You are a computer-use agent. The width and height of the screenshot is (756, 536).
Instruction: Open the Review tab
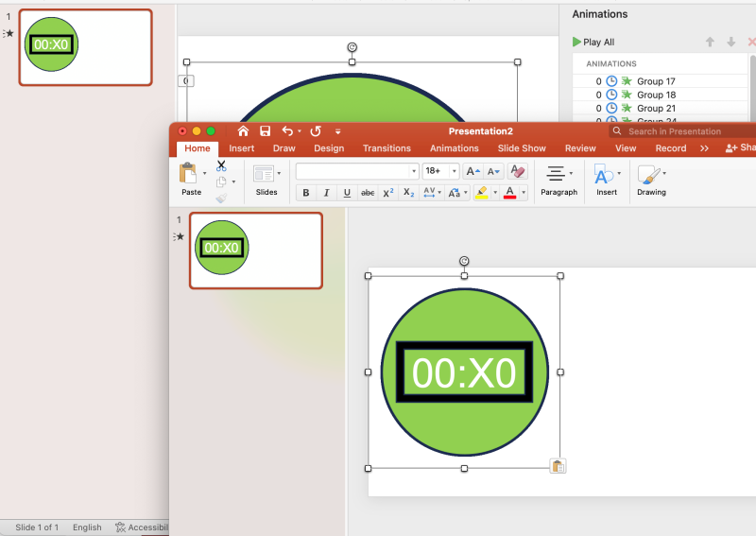click(580, 148)
